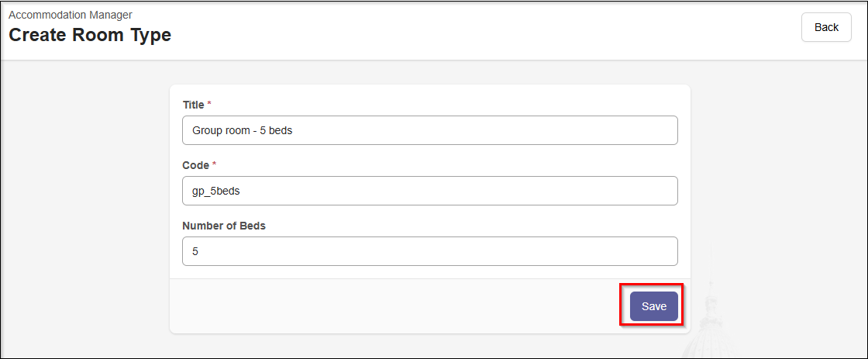Click the form footer left of Save
Screen dimensions: 868x359
click(387, 306)
